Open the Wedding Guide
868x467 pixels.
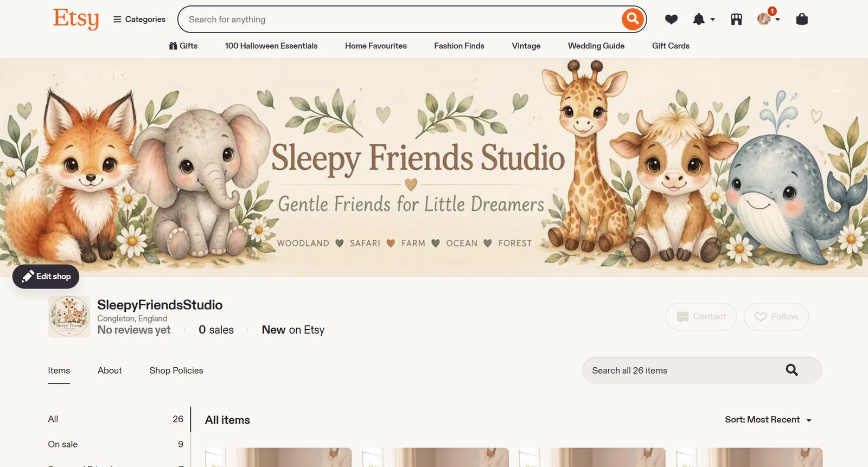click(x=596, y=46)
